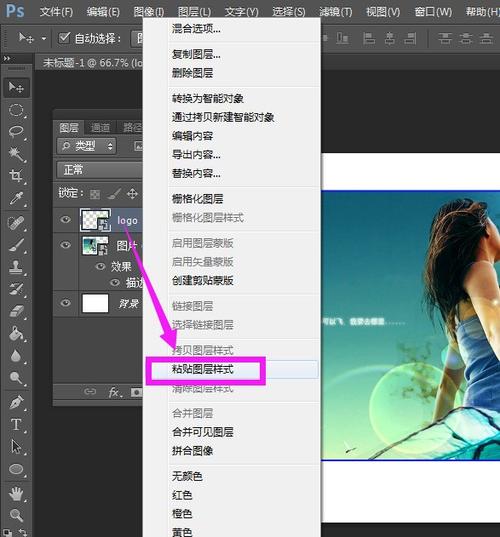
Task: Select the Magic Wand tool
Action: [16, 154]
